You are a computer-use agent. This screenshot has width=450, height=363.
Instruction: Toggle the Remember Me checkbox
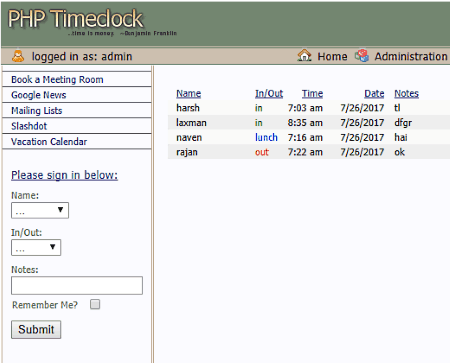95,304
